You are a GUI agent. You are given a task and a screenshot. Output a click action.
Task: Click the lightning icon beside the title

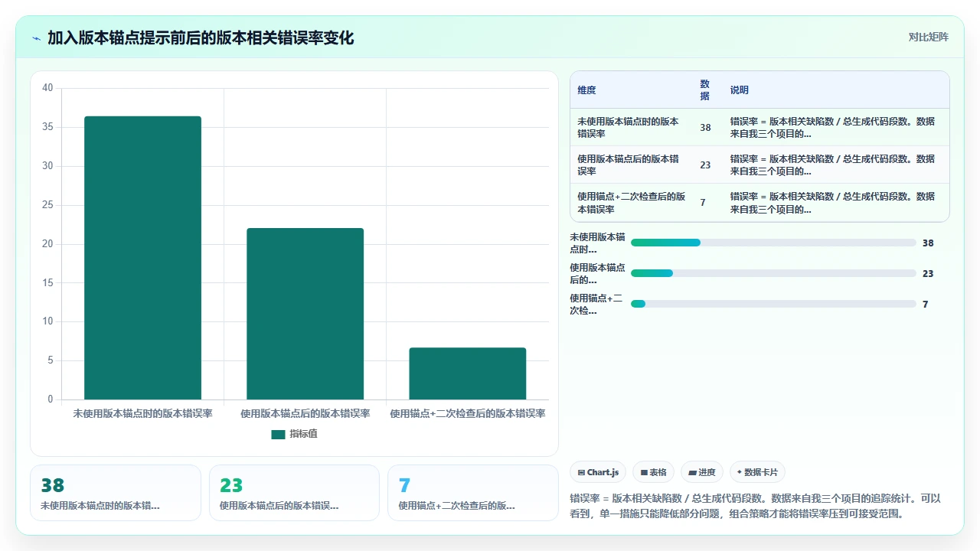click(x=36, y=38)
